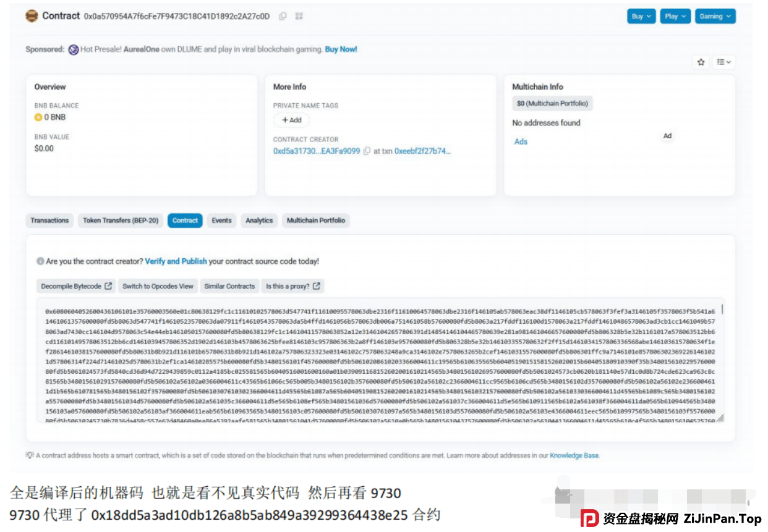Copy the contract address to clipboard
The width and height of the screenshot is (768, 532).
point(283,16)
